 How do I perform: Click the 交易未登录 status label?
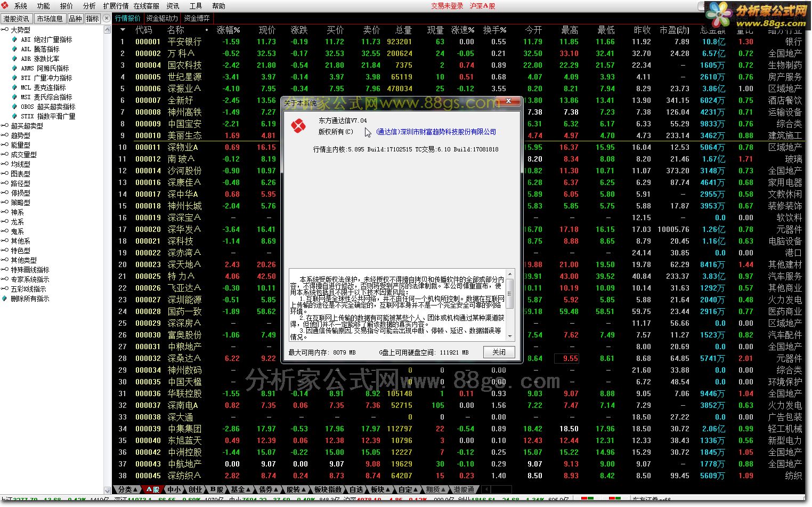coord(448,6)
